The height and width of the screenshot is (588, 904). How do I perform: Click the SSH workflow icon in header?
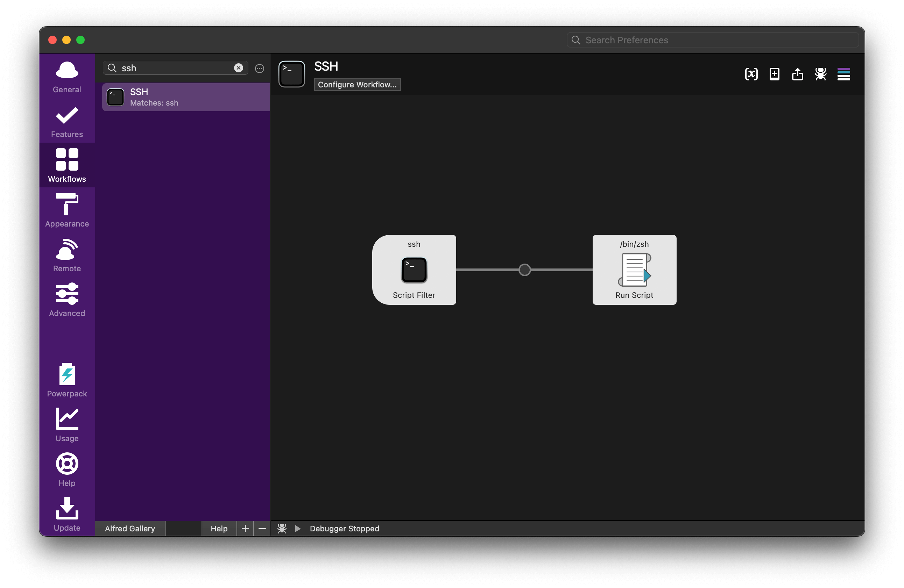pyautogui.click(x=292, y=74)
